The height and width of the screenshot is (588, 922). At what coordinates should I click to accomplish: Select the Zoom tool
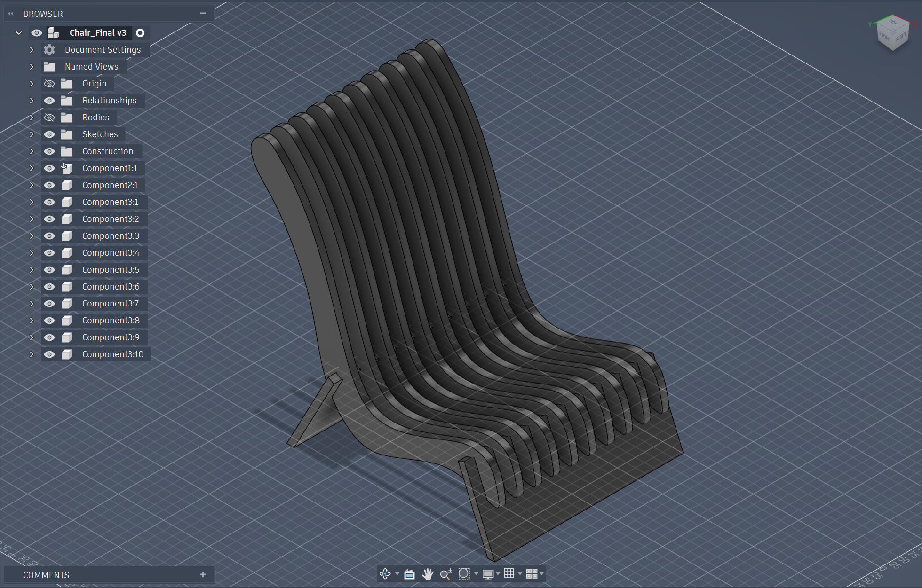coord(445,574)
